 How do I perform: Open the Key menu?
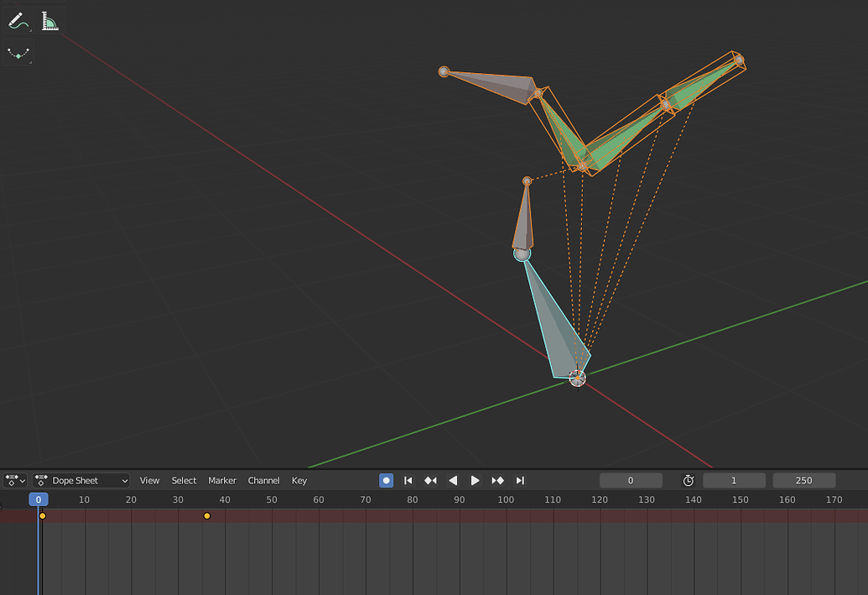(299, 480)
